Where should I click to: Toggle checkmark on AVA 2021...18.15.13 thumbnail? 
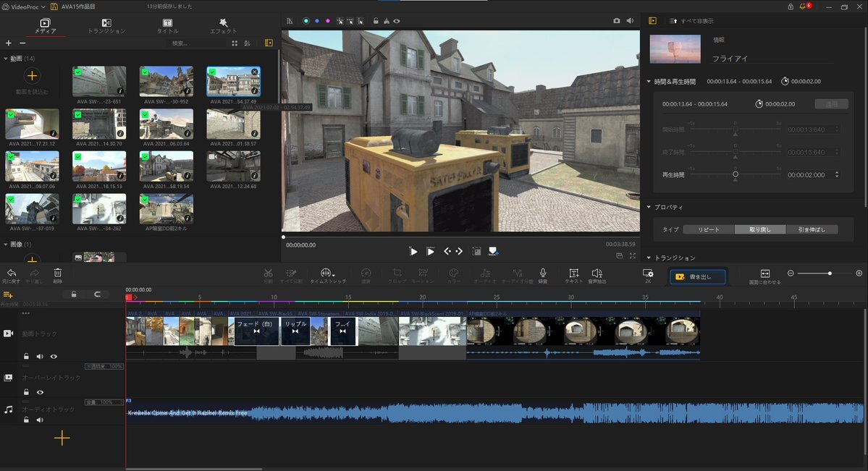(78, 157)
